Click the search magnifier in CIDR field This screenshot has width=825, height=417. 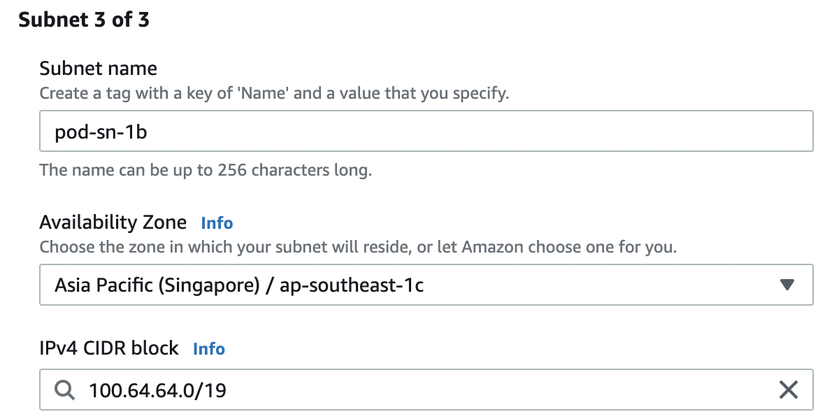(64, 390)
